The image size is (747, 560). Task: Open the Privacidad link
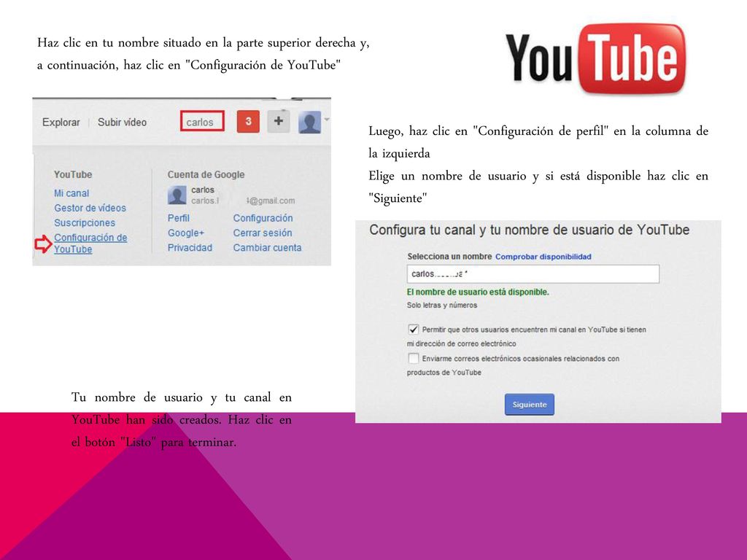190,248
